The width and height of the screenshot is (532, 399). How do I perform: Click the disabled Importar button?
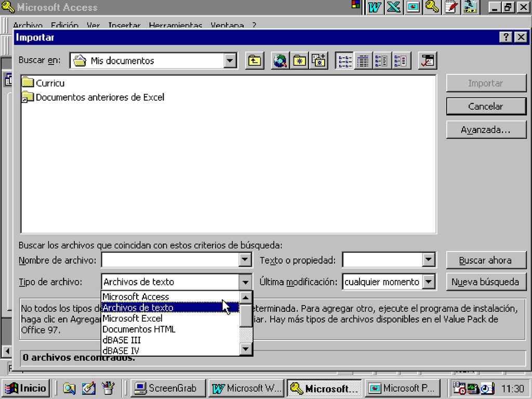coord(486,83)
